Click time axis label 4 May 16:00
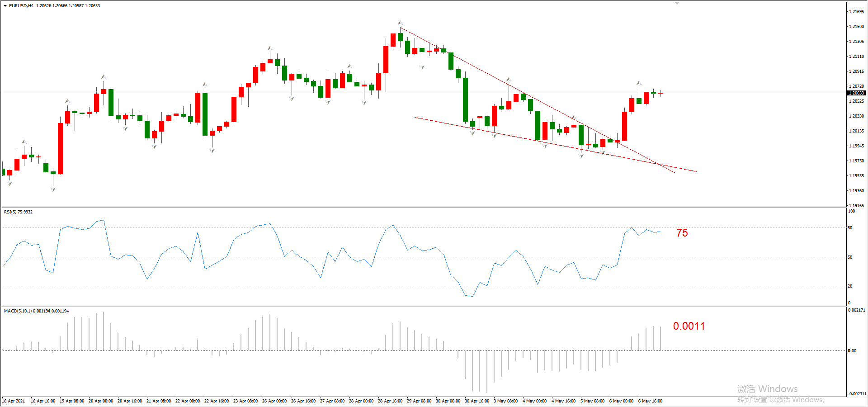Viewport: 868px width, 407px height. point(563,401)
